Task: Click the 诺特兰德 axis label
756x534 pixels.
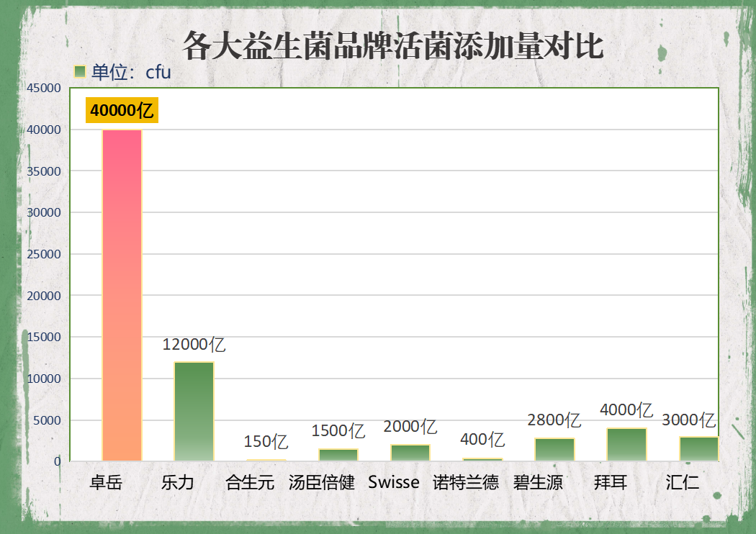Action: tap(466, 482)
